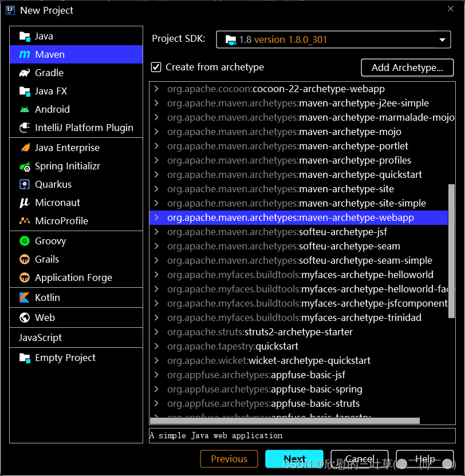Select maven-archetype-profiles row
Image resolution: width=465 pixels, height=476 pixels.
[299, 160]
